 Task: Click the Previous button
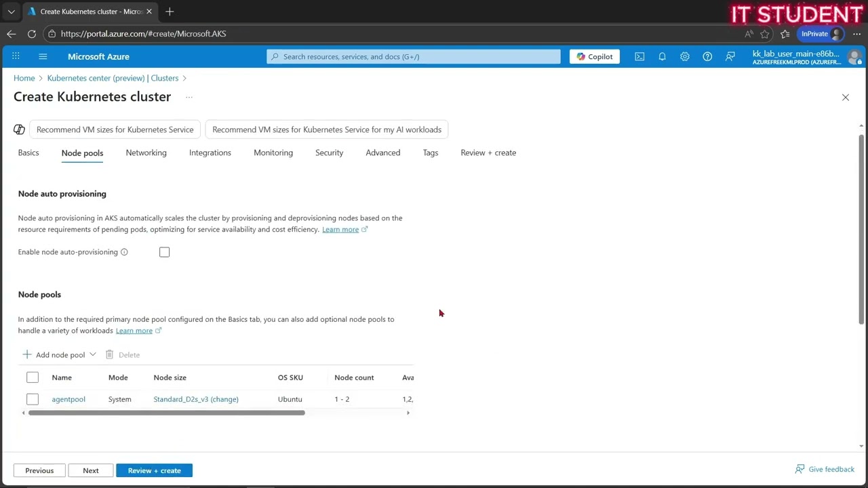(39, 470)
